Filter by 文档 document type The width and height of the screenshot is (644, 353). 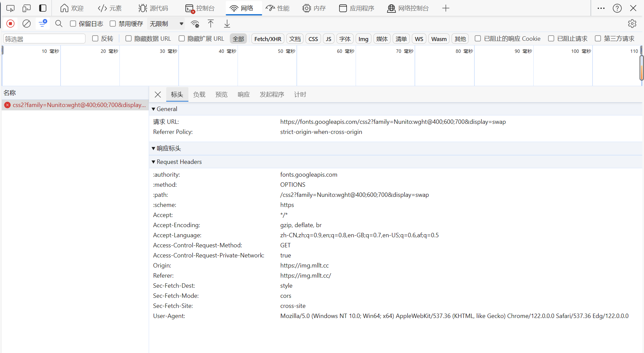tap(295, 39)
